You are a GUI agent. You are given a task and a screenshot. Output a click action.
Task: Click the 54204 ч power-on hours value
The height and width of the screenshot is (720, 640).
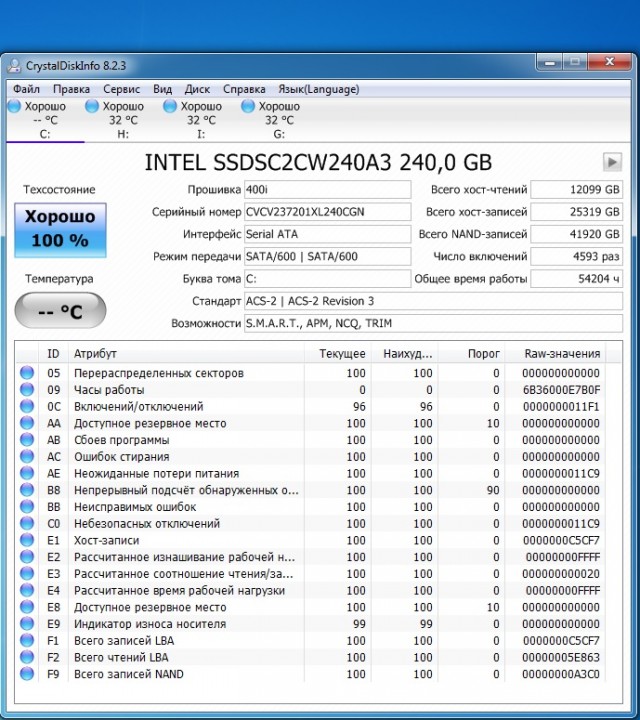(577, 279)
